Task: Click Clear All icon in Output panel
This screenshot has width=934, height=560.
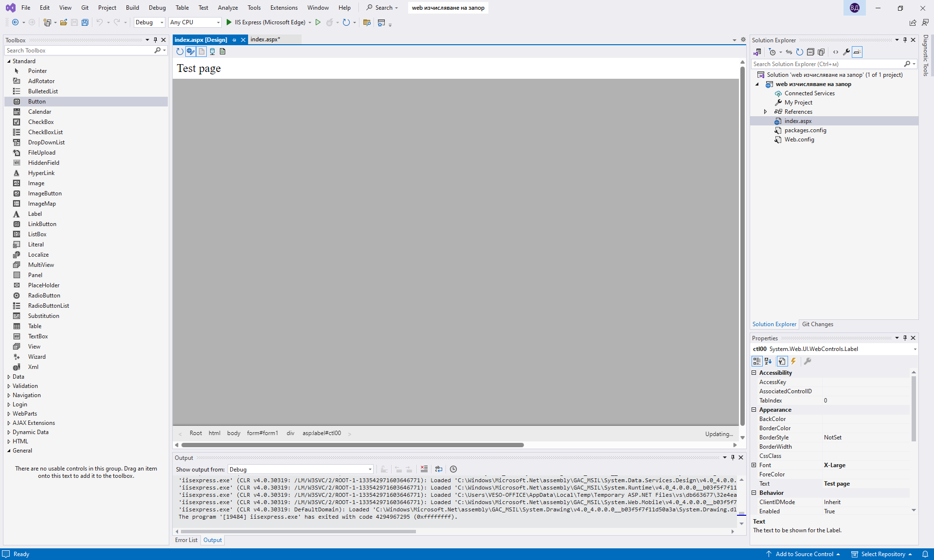Action: [x=424, y=469]
